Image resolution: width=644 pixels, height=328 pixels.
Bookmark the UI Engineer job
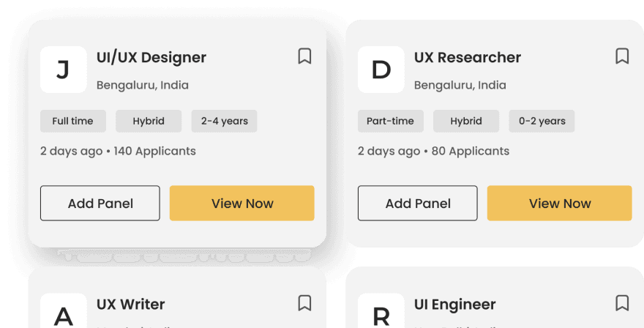[x=622, y=303]
